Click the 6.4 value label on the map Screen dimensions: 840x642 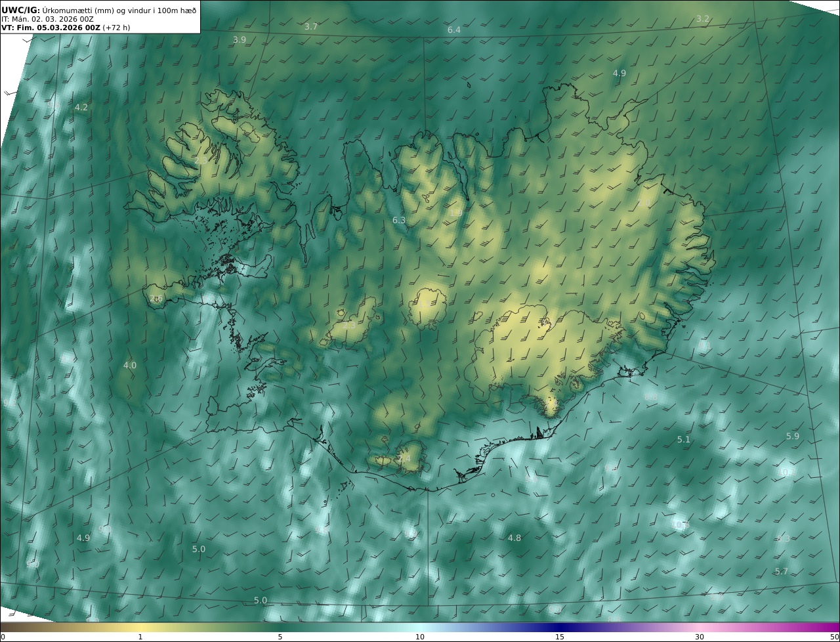tap(454, 30)
